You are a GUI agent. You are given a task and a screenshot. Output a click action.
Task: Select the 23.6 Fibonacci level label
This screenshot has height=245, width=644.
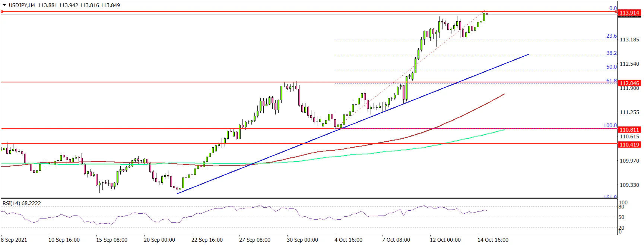[x=611, y=36]
